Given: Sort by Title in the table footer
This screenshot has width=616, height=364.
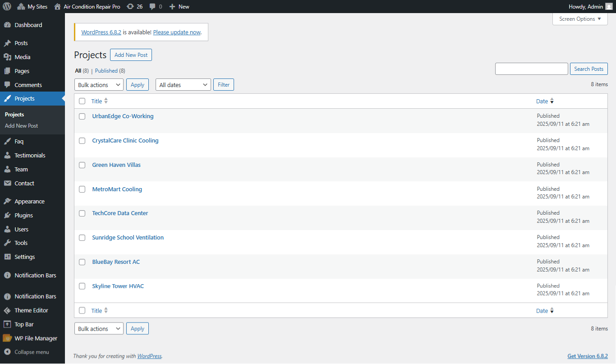Looking at the screenshot, I should coord(100,310).
